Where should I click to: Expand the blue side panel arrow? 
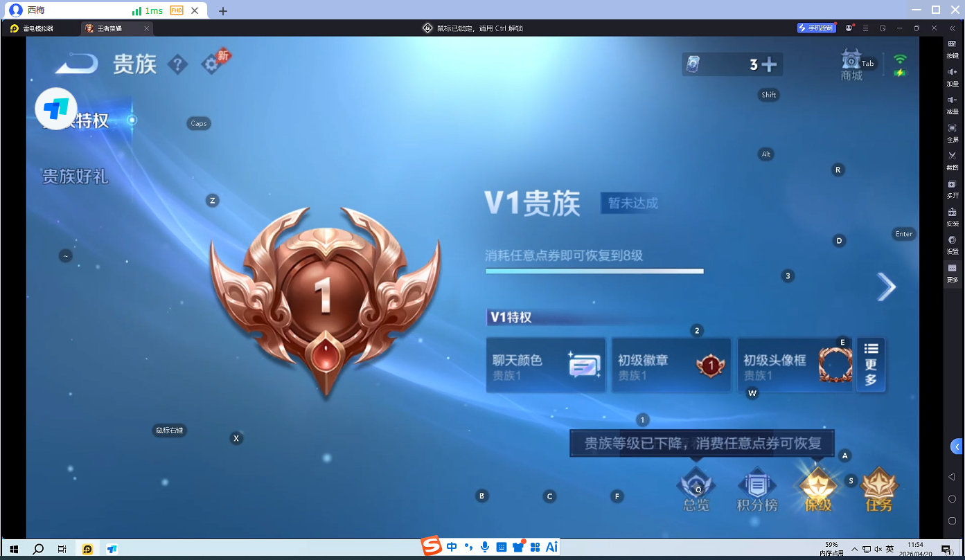[x=956, y=446]
